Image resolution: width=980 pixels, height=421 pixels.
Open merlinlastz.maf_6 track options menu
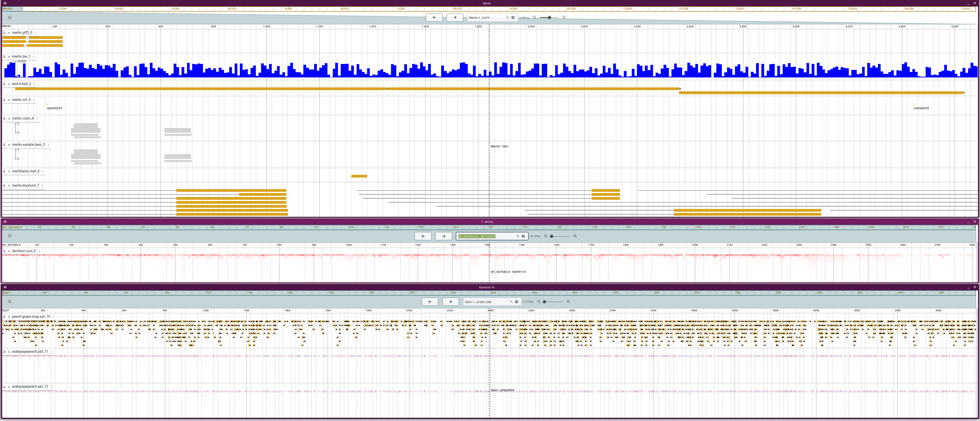click(x=43, y=172)
